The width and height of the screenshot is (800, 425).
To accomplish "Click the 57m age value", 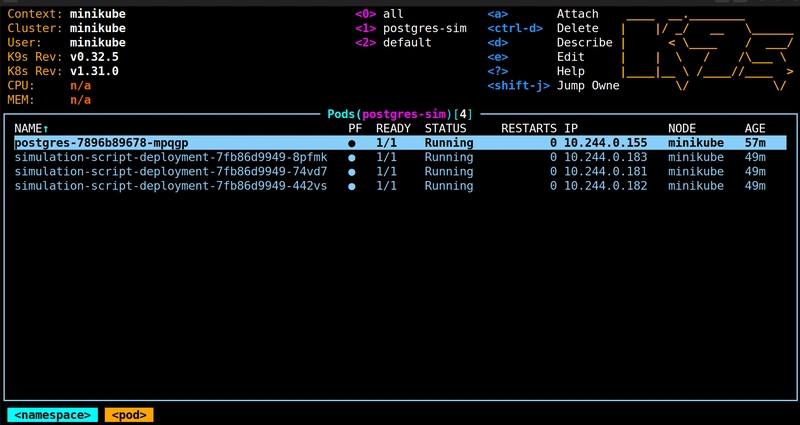I will [755, 143].
